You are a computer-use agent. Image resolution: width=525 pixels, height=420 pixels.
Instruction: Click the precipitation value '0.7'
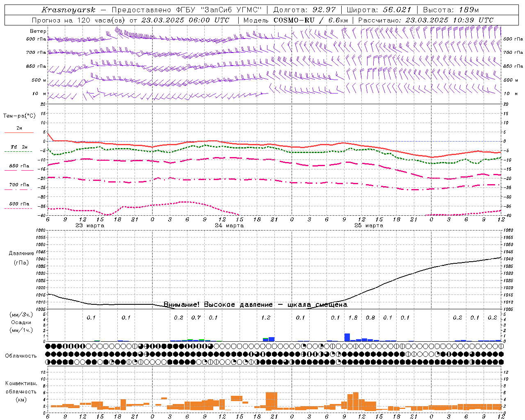[x=196, y=317]
